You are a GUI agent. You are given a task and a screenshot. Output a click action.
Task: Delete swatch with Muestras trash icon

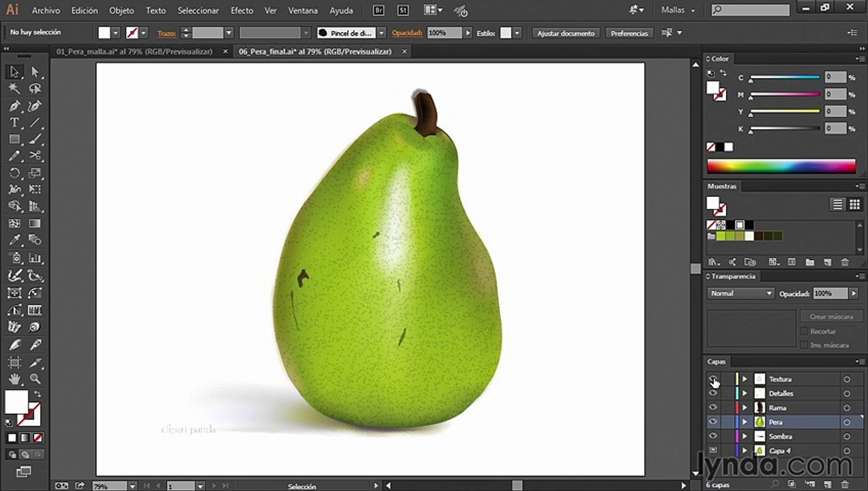(845, 262)
